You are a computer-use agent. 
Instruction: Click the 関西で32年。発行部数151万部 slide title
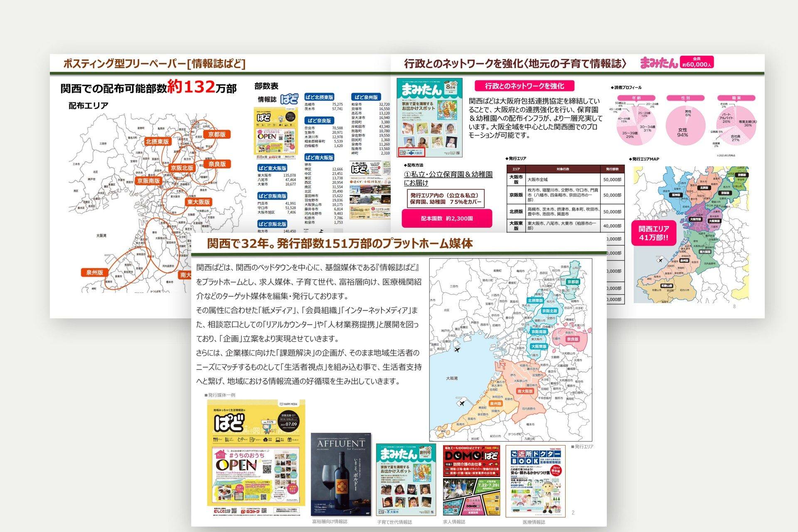click(x=340, y=244)
